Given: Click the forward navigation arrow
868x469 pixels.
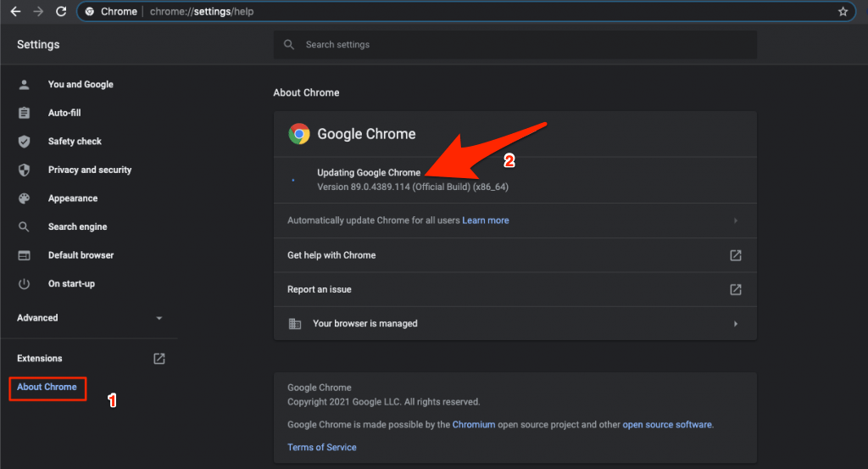Looking at the screenshot, I should [x=38, y=12].
